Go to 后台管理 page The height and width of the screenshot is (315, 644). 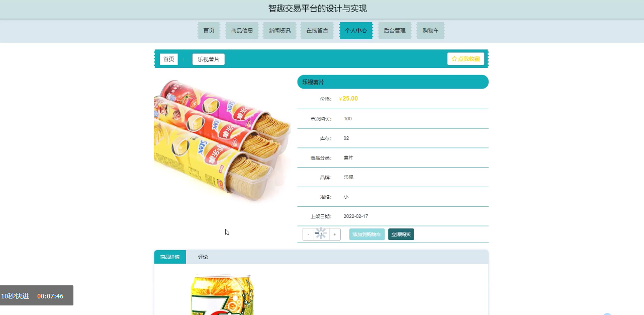(x=395, y=31)
